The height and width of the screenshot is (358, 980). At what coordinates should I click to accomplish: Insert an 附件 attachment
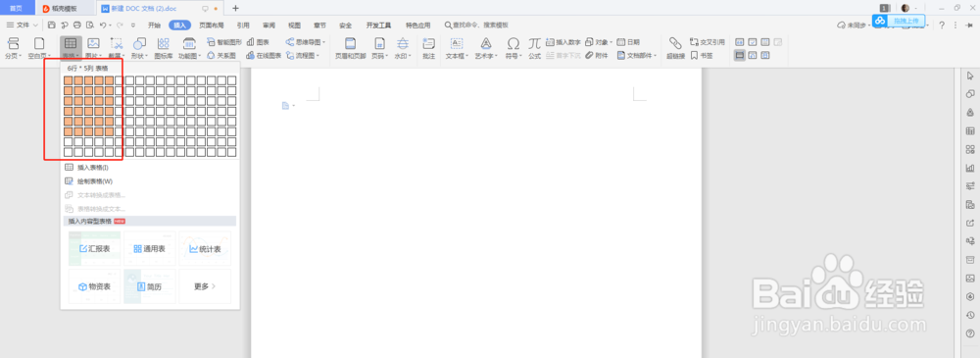[x=596, y=56]
